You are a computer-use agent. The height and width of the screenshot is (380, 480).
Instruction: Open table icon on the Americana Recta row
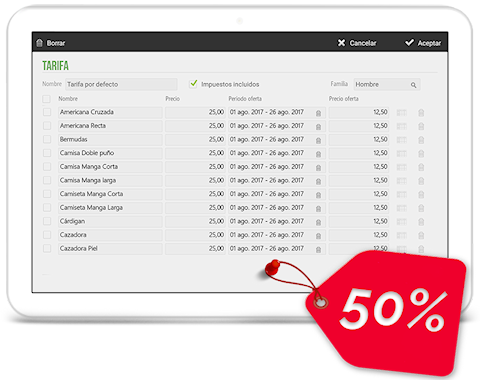(402, 126)
